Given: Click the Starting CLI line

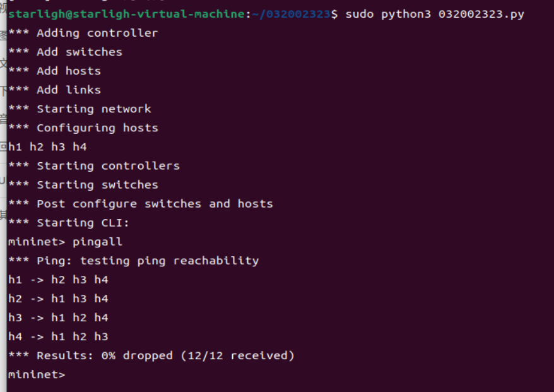Looking at the screenshot, I should coord(69,222).
